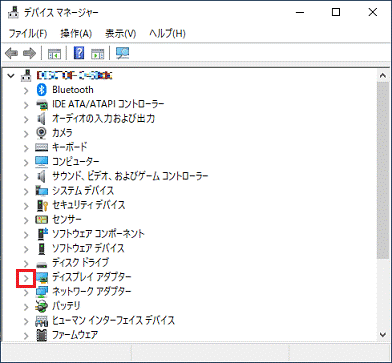Click the カメラ webcam icon
392x363 pixels.
pyautogui.click(x=41, y=133)
